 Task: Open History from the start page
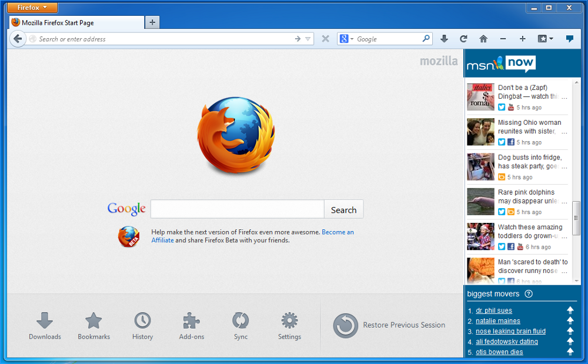142,326
